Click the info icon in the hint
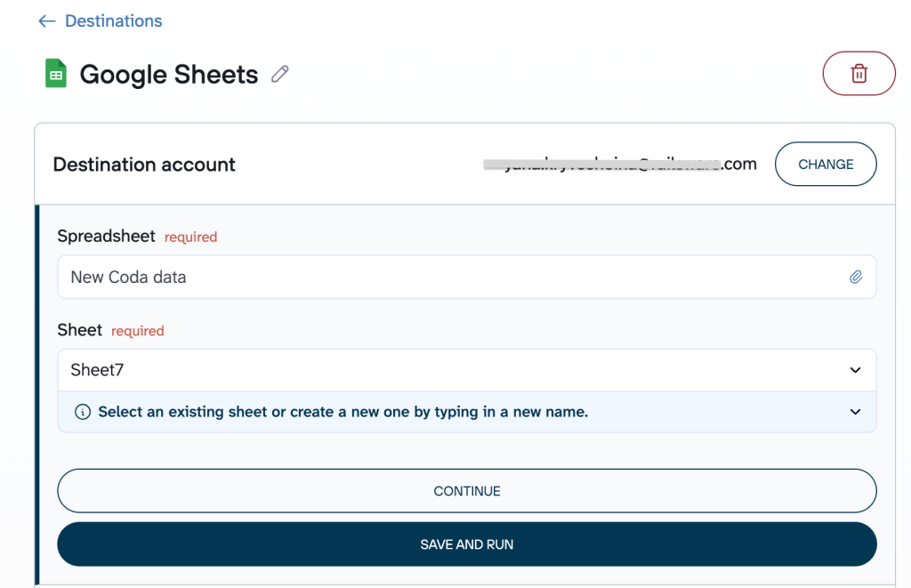Screen dimensions: 911x588 click(83, 412)
